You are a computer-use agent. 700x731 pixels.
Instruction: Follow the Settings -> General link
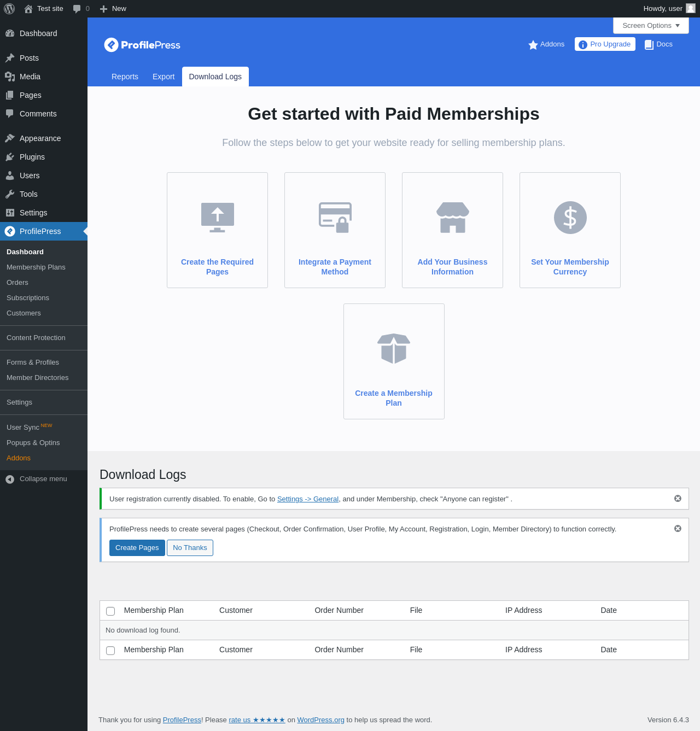[x=308, y=499]
